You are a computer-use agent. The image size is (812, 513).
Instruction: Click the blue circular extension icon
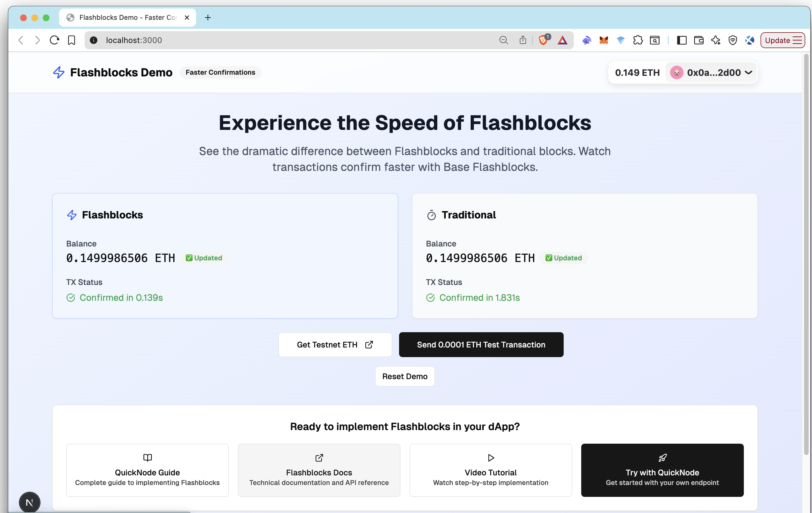point(749,40)
